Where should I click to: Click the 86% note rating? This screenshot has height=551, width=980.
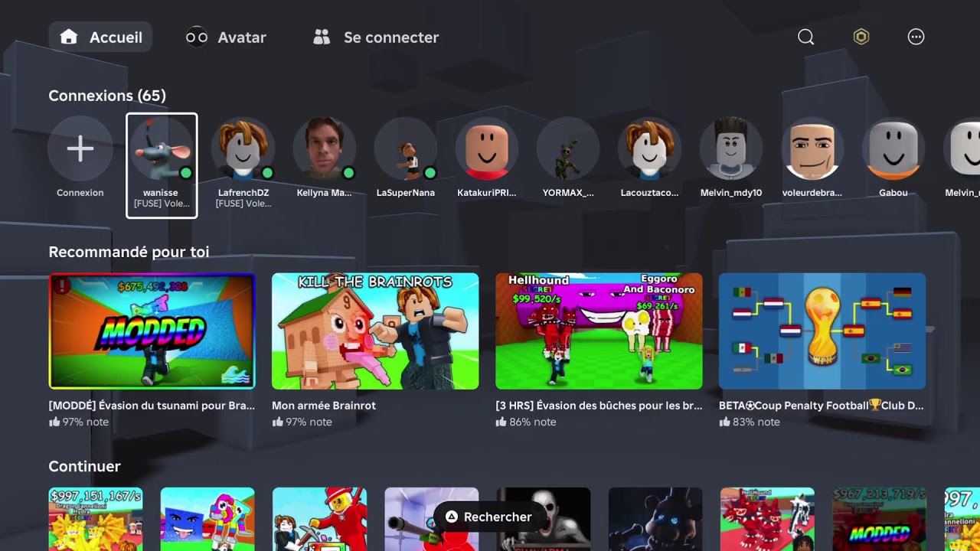point(525,422)
